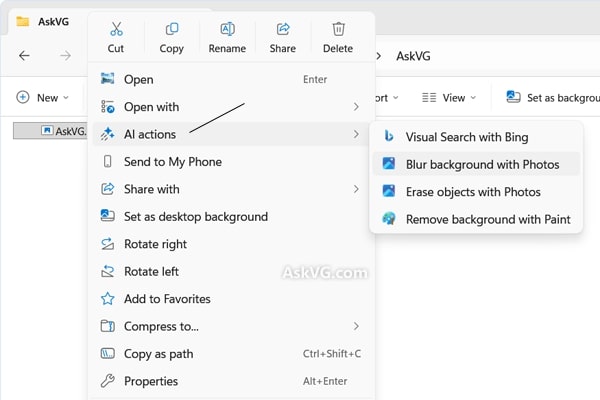Click the Cut scissors icon
600x400 pixels.
116,29
